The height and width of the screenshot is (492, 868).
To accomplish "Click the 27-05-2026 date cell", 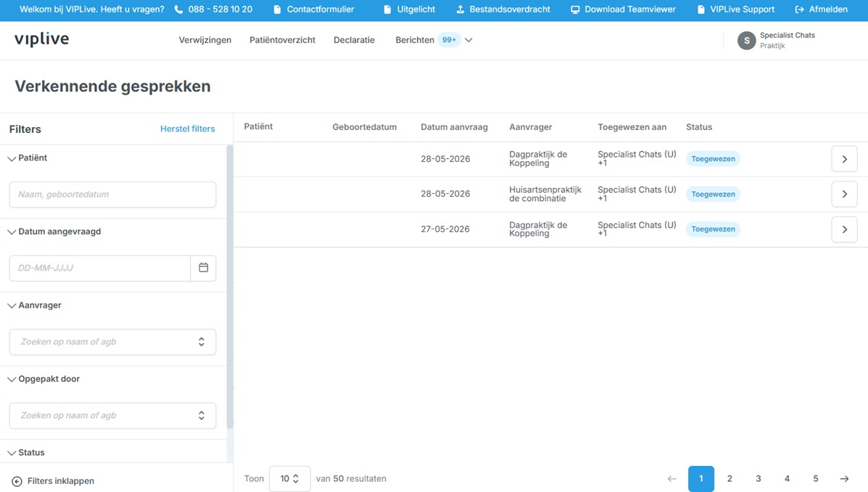I will tap(445, 229).
